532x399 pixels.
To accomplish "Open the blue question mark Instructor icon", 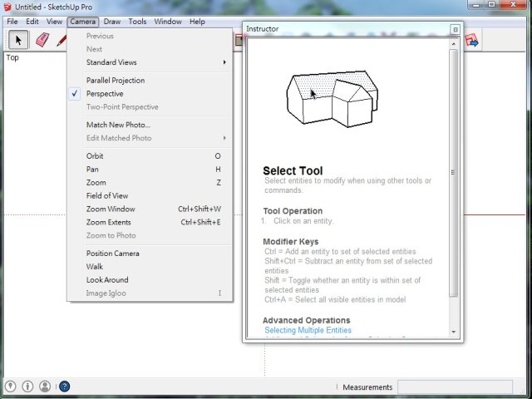I will coord(65,386).
